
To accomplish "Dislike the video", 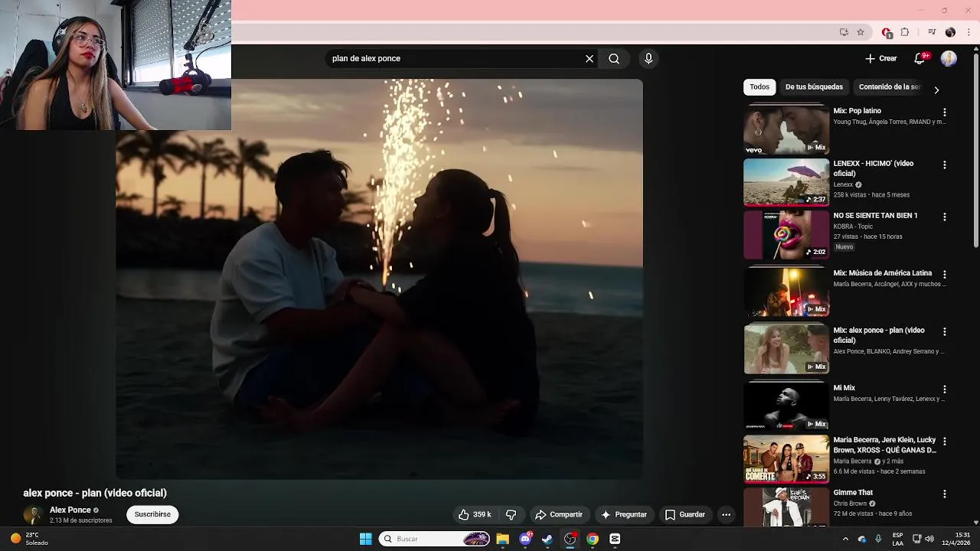I will (x=511, y=514).
